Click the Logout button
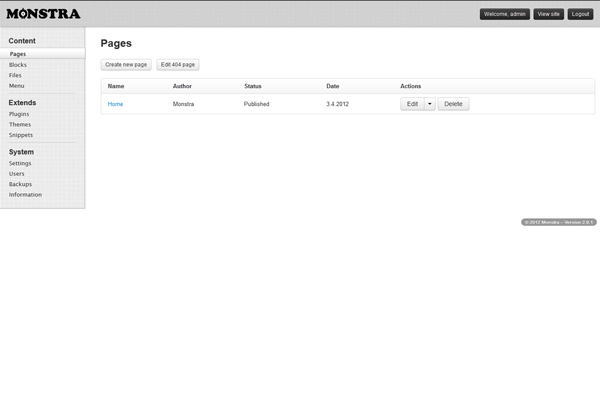The image size is (600, 400). pos(580,14)
